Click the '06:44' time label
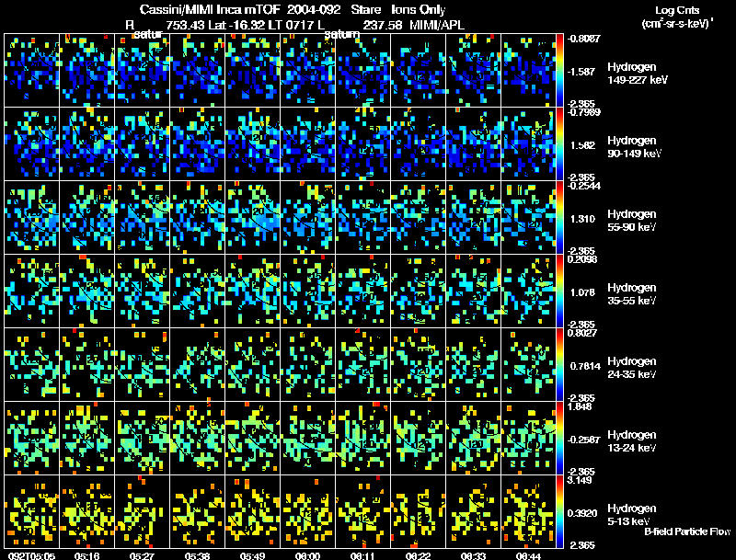 coord(528,555)
